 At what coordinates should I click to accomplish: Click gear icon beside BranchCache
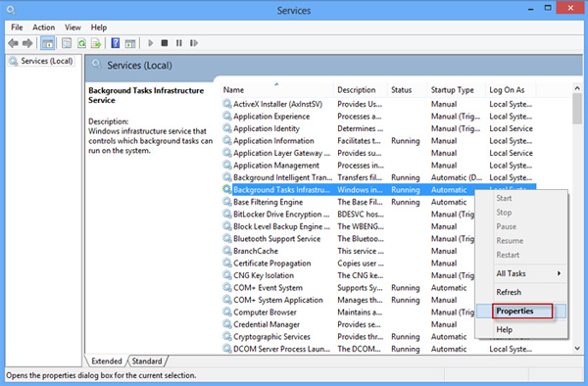tap(227, 251)
